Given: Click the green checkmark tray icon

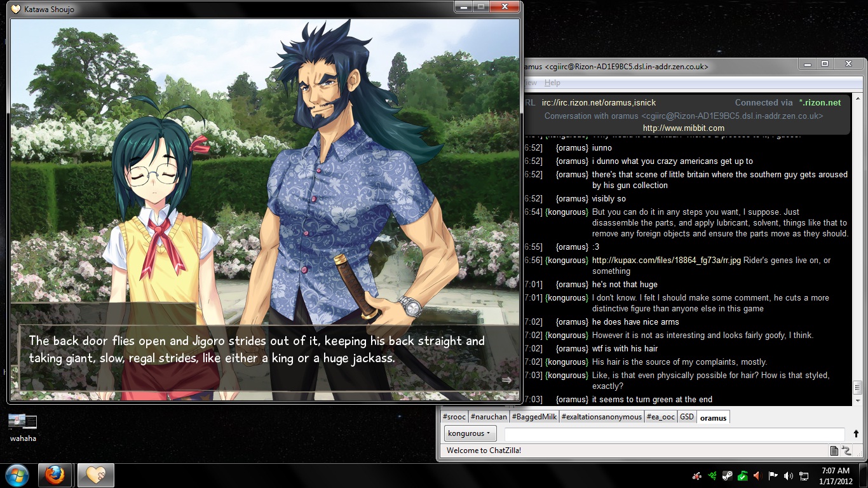Looking at the screenshot, I should (742, 475).
